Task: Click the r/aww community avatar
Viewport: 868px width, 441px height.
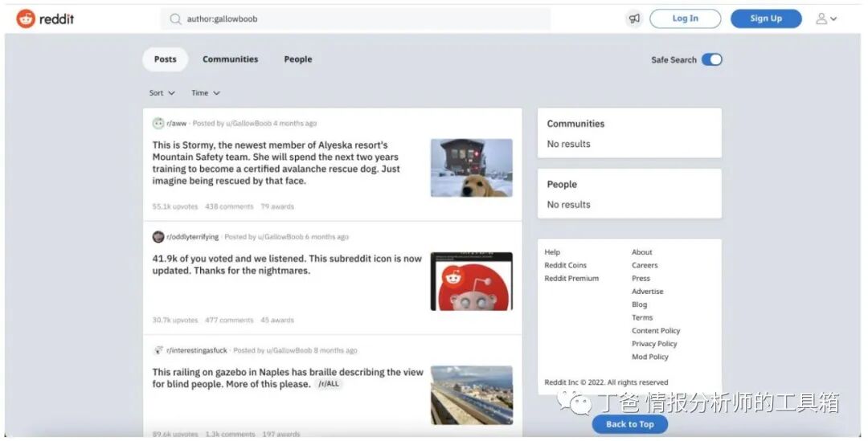Action: click(x=158, y=124)
